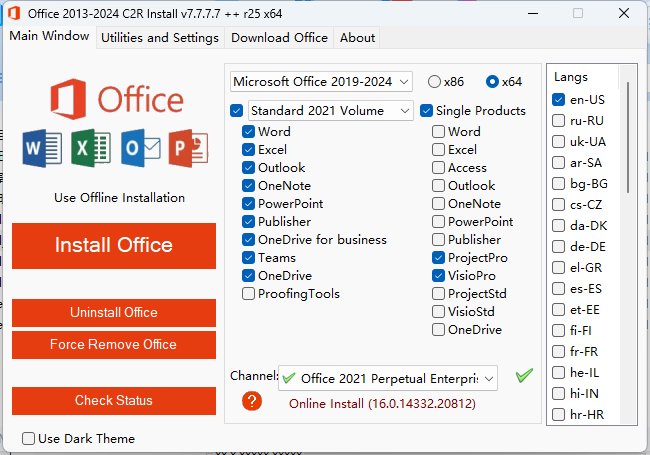Expand the Standard 2021 Volume edition dropdown

tap(330, 110)
